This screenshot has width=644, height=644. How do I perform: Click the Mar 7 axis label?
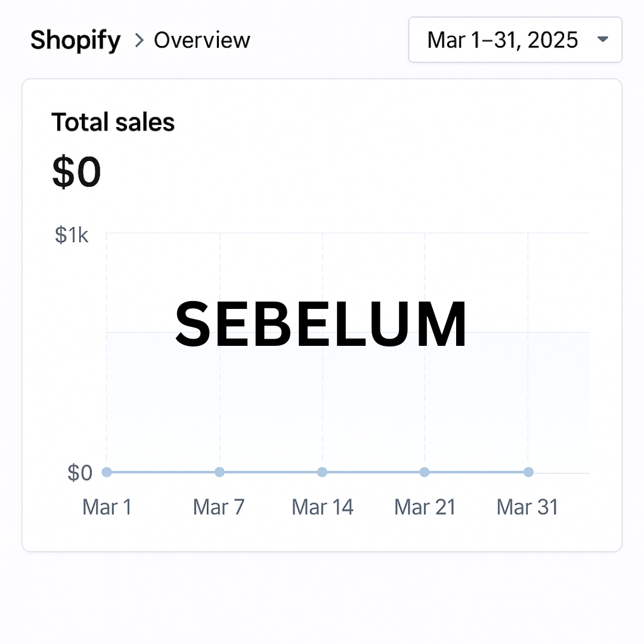[219, 507]
